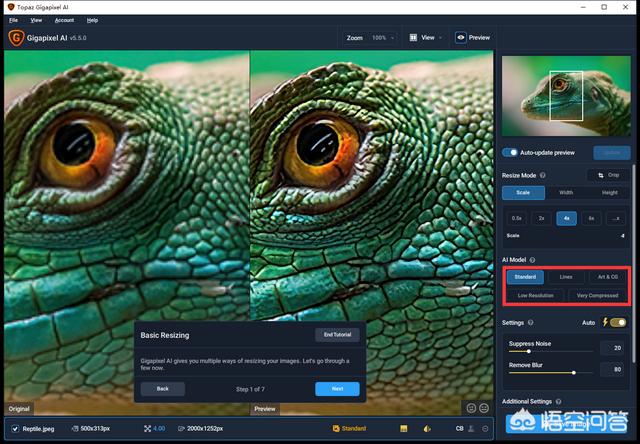Select the Scale resize mode
The height and width of the screenshot is (444, 640).
pyautogui.click(x=523, y=193)
